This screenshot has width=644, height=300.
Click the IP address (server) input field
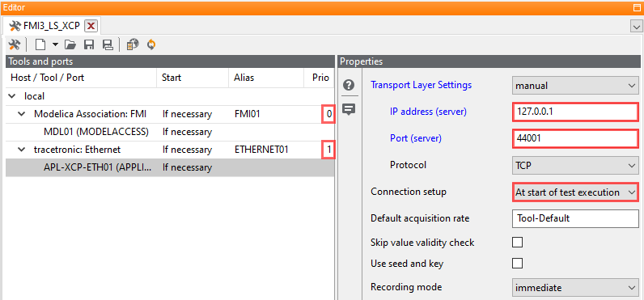click(575, 112)
